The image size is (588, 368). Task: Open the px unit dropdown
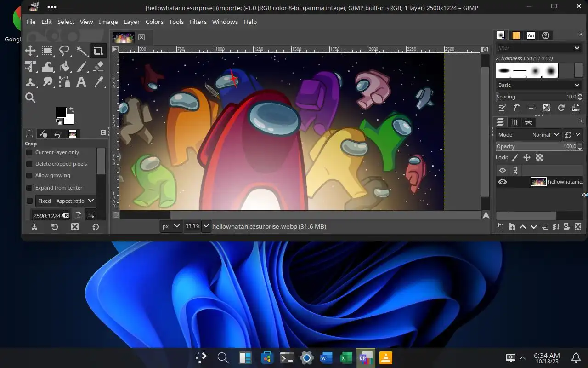click(171, 226)
